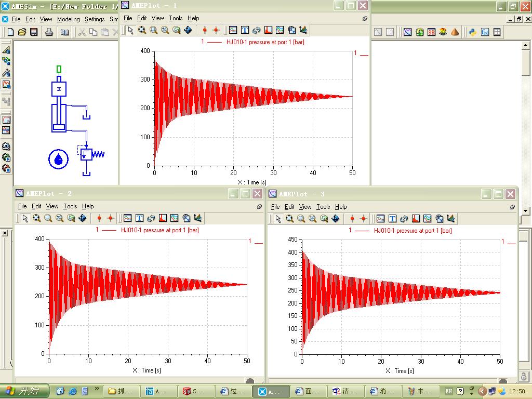Click the hydraulic fluid properties icon in sketch
This screenshot has height=399, width=532.
click(x=58, y=159)
